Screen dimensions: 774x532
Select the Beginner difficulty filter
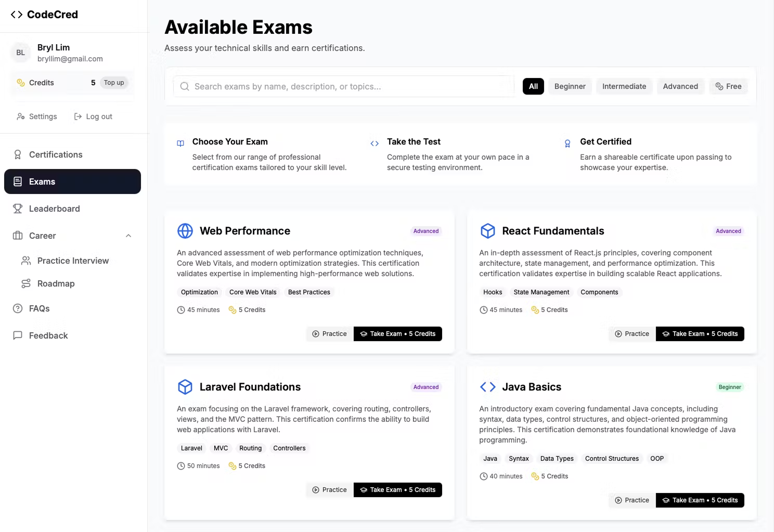(570, 86)
